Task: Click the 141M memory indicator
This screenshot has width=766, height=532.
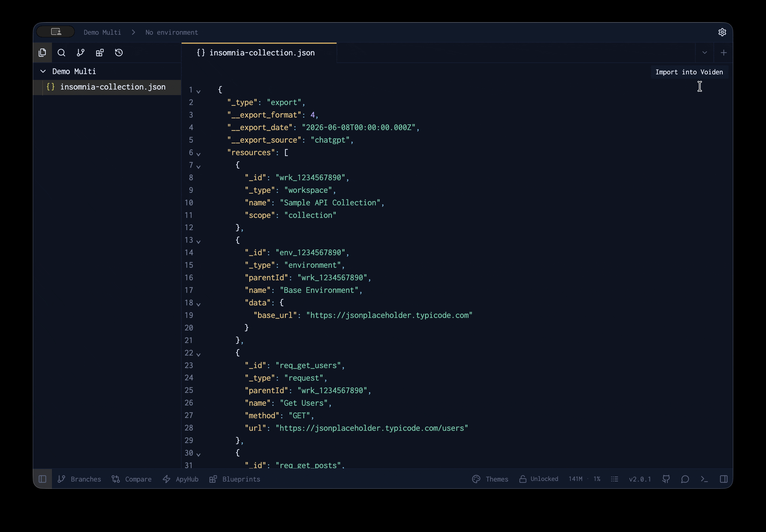Action: 575,479
